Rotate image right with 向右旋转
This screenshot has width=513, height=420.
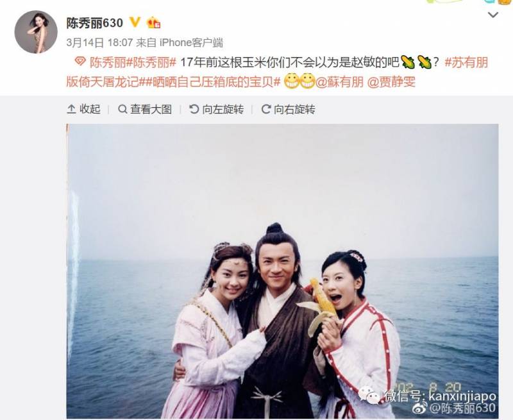tap(288, 109)
